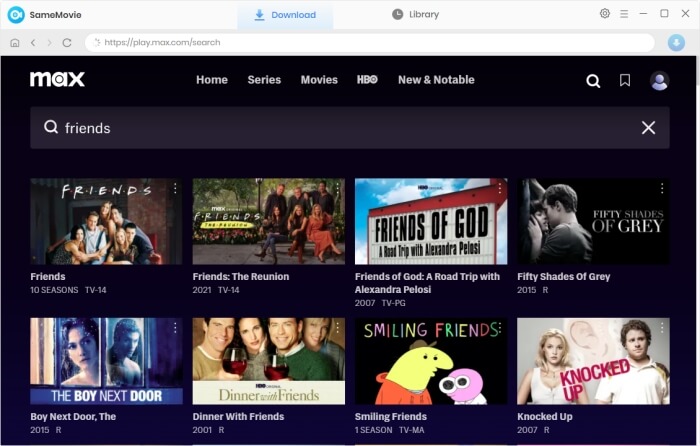Switch to the Library tab

point(415,15)
